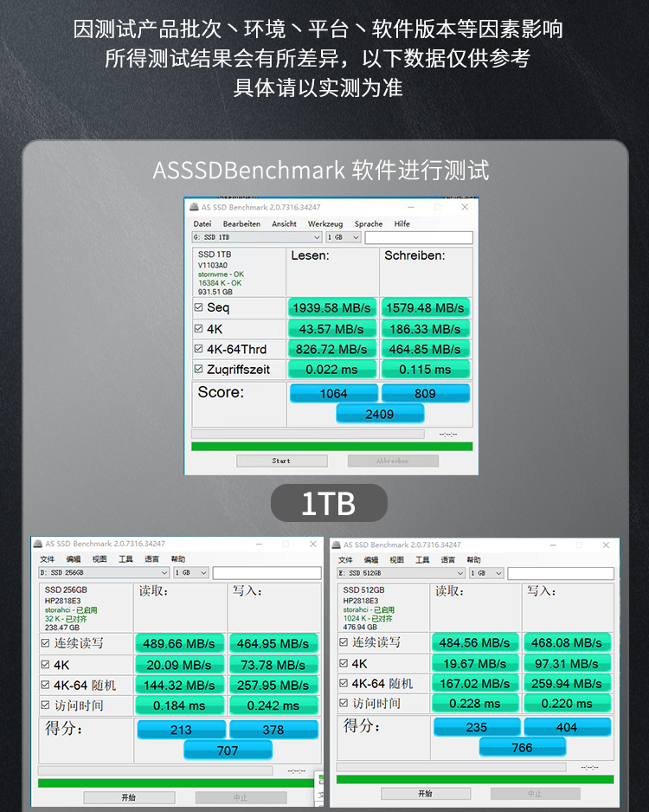This screenshot has width=649, height=812.
Task: Open the 1 GB size dropdown in 1TB window
Action: click(343, 237)
